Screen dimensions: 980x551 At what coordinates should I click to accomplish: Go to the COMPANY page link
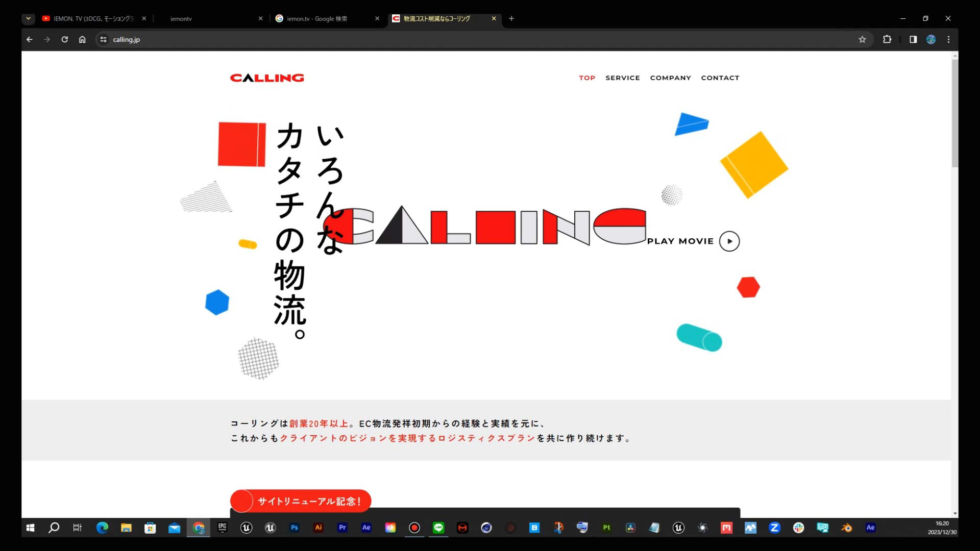pos(670,78)
